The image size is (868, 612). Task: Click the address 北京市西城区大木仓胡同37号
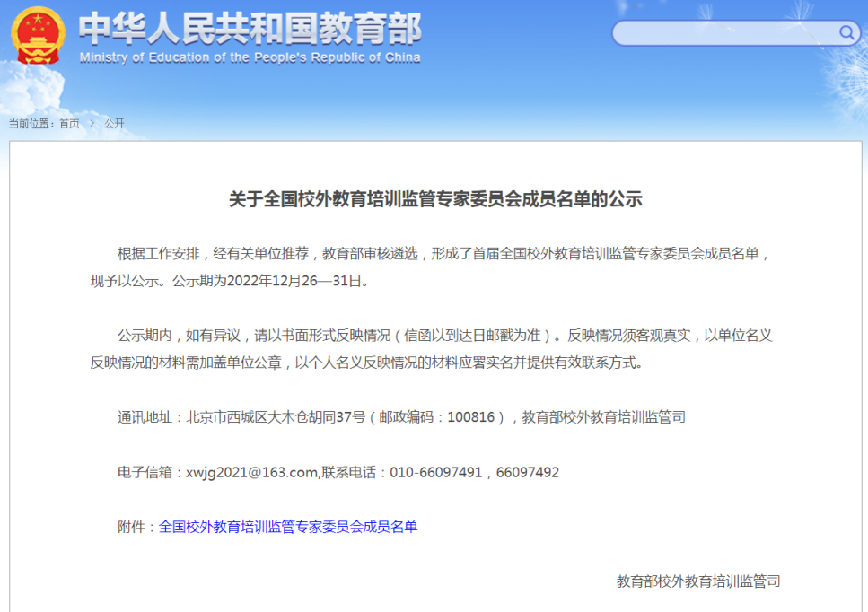coord(275,417)
